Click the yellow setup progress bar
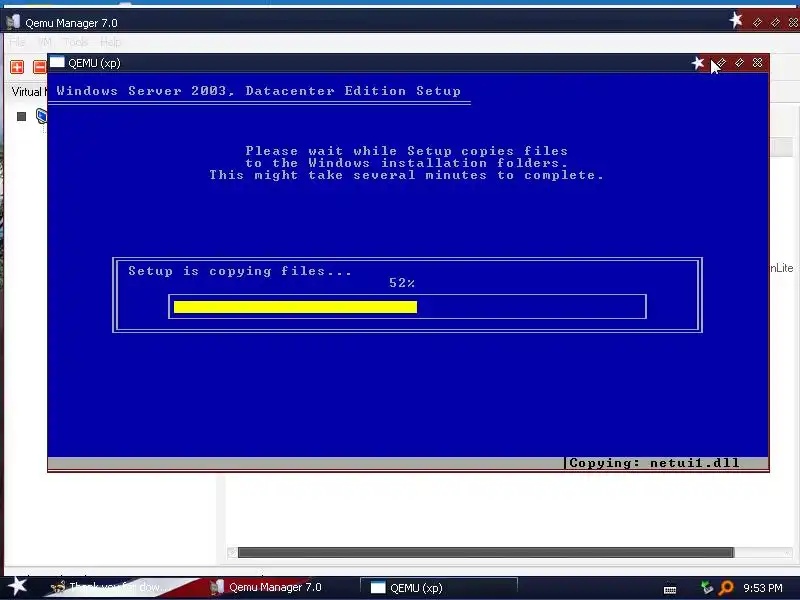 295,307
